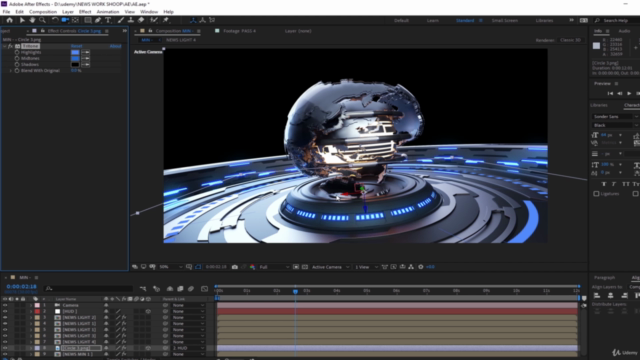The width and height of the screenshot is (640, 360).
Task: Switch to the NEWS LIGHT 4 composition tab
Action: pos(181,40)
